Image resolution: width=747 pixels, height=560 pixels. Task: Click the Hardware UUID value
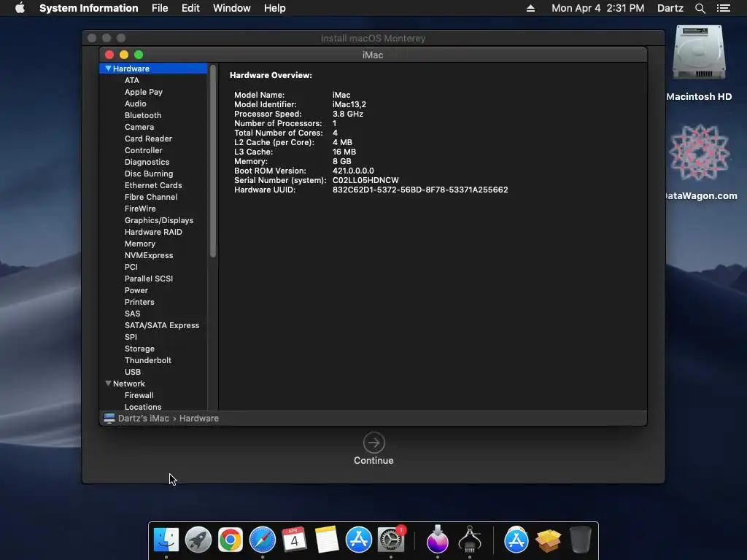point(419,190)
